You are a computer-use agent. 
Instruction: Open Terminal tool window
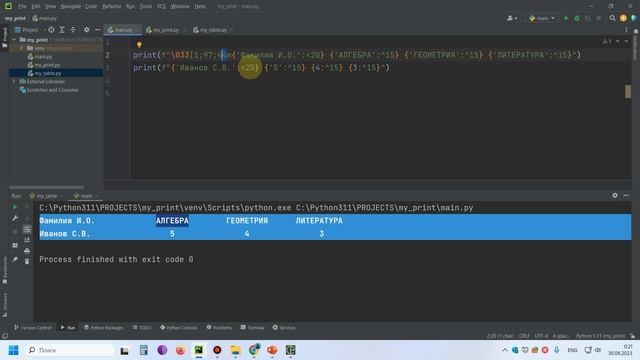(x=253, y=327)
